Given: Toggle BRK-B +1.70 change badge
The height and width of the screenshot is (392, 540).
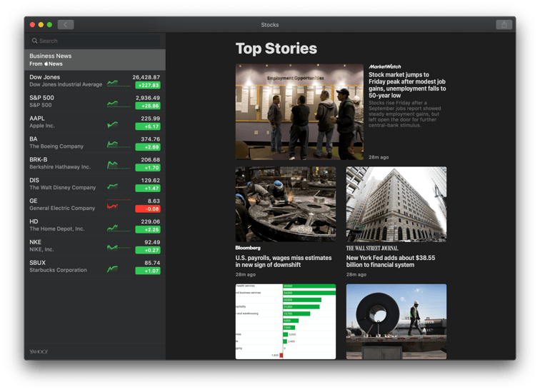Looking at the screenshot, I should click(x=148, y=168).
